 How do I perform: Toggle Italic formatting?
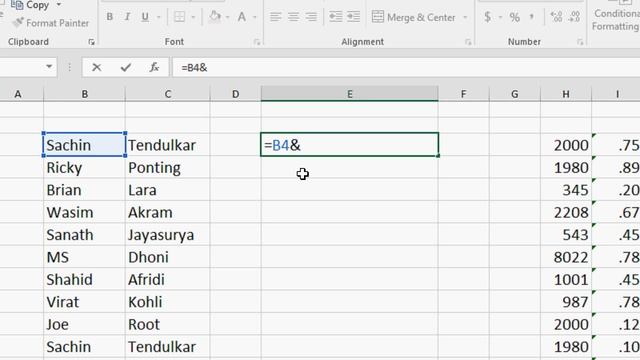tap(127, 17)
